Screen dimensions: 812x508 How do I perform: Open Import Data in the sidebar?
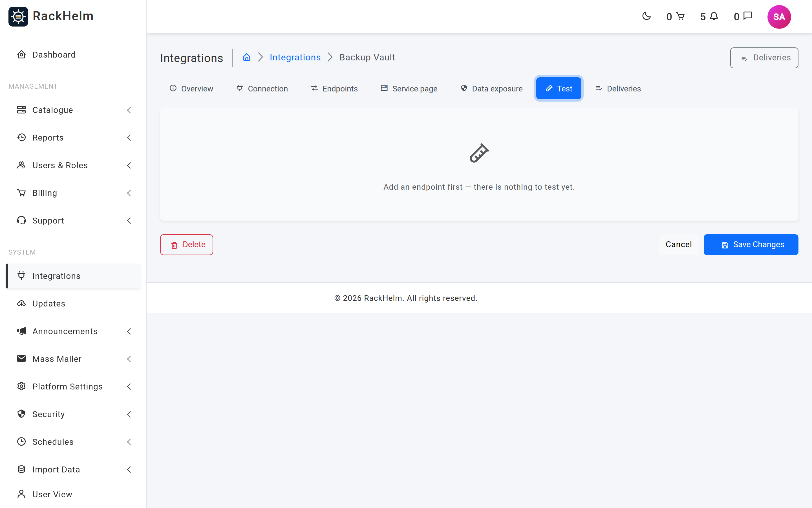[73, 469]
